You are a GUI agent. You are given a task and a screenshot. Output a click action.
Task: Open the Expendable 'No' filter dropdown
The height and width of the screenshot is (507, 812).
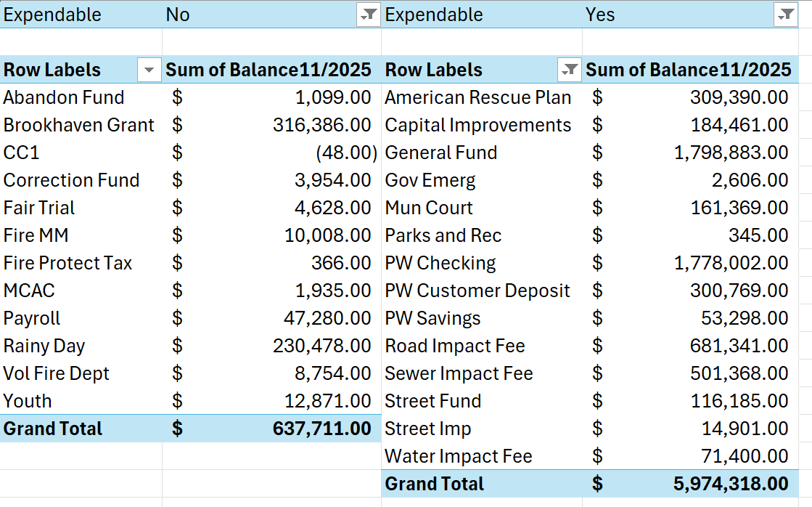click(x=369, y=15)
